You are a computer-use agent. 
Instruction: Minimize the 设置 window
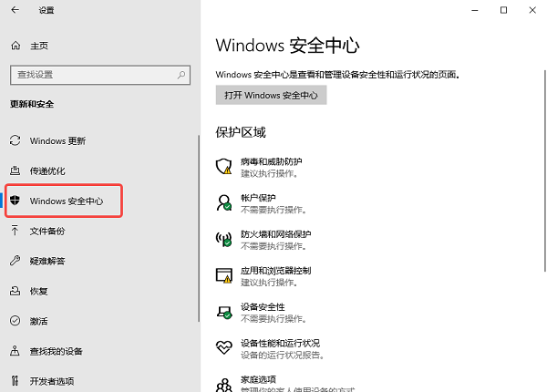tap(475, 10)
